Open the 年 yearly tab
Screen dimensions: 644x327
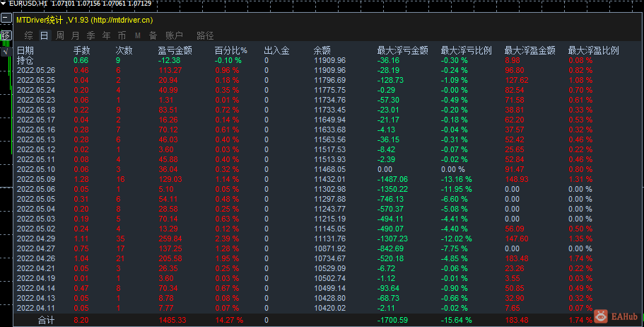106,35
